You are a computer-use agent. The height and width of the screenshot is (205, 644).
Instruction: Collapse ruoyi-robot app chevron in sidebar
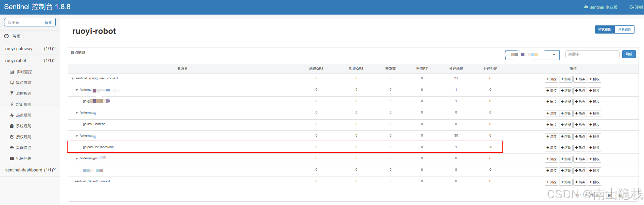coord(54,60)
